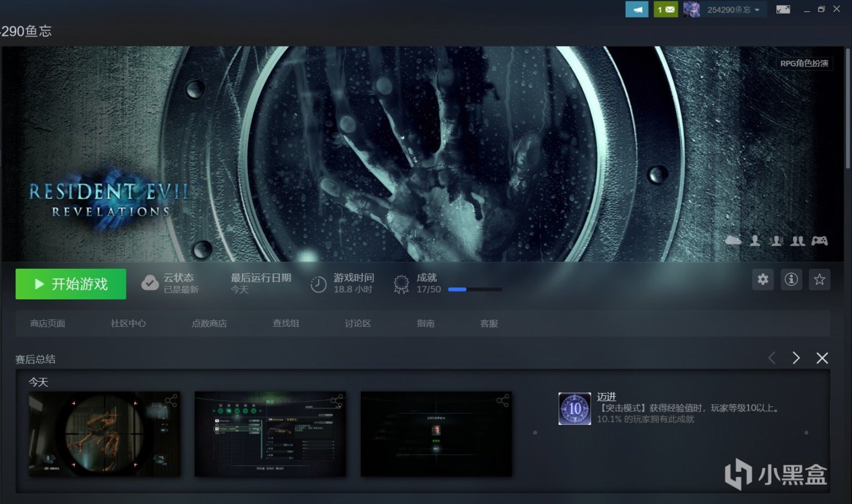Image resolution: width=852 pixels, height=504 pixels.
Task: Share the weapon menu screenshot
Action: point(337,400)
